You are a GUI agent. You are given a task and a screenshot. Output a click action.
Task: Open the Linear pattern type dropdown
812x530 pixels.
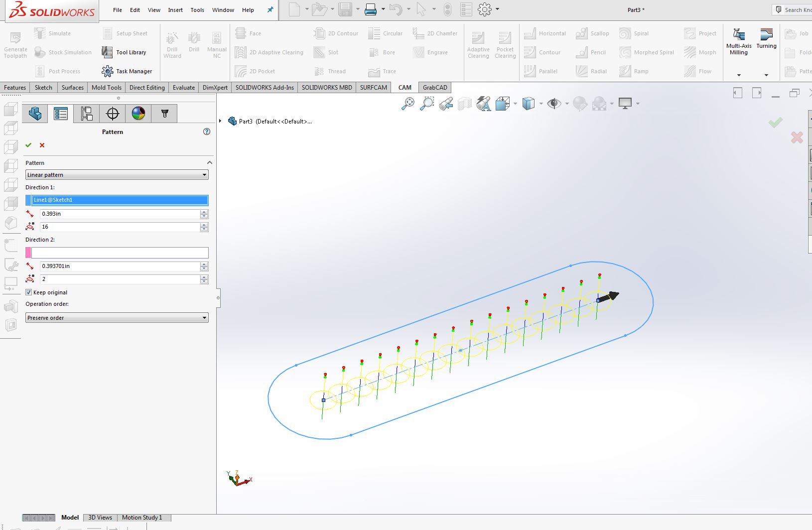click(x=117, y=175)
